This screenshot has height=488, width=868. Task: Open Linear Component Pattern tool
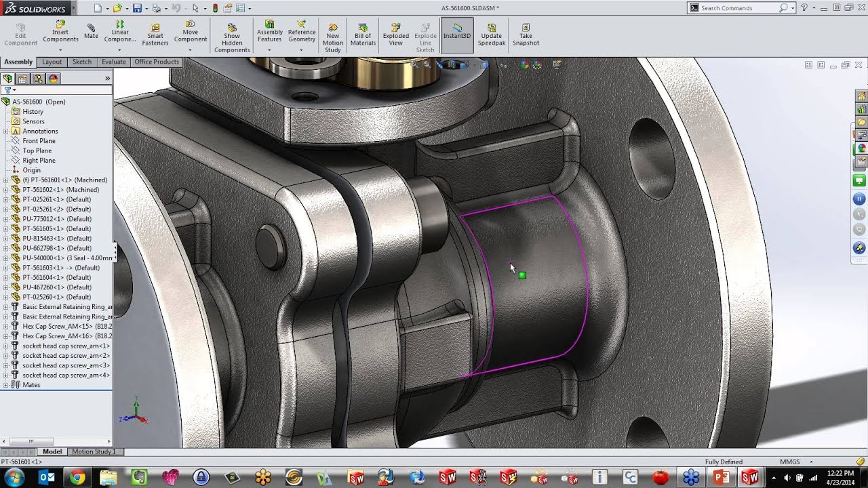pos(120,31)
